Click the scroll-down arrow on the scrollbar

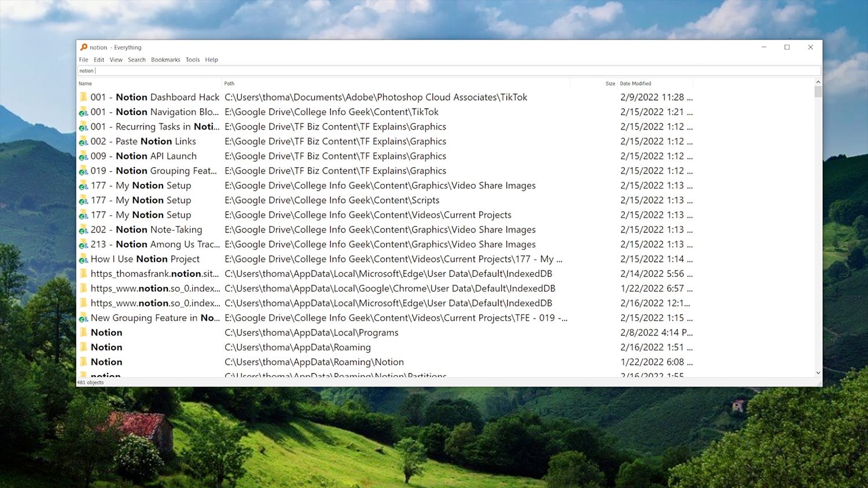point(818,373)
